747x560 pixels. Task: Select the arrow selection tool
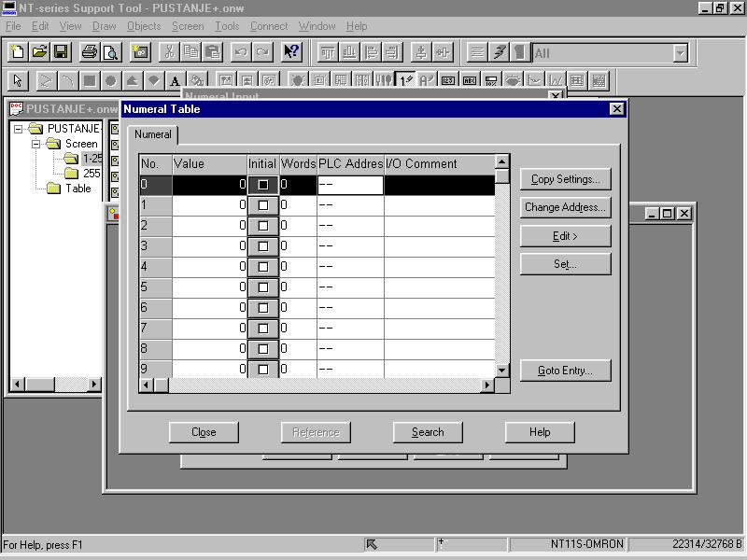[18, 80]
